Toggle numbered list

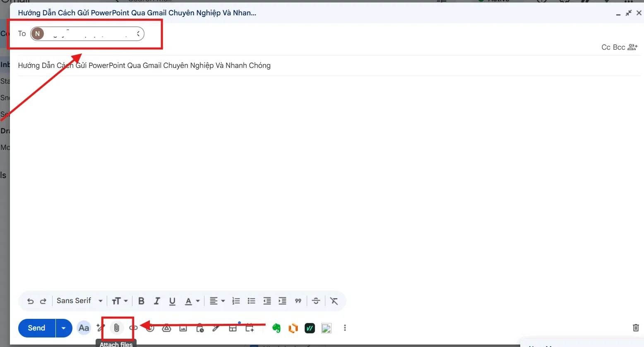(x=236, y=301)
